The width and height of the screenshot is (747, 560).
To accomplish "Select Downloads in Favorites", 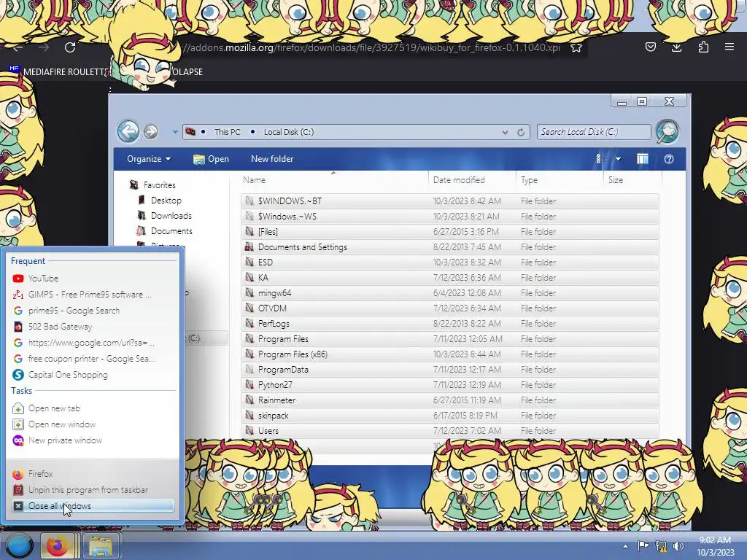I will coord(171,216).
